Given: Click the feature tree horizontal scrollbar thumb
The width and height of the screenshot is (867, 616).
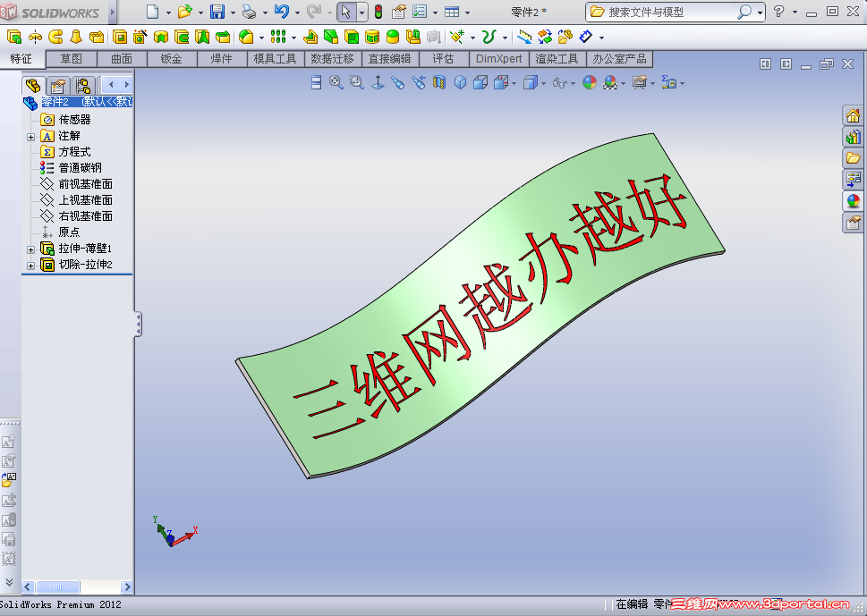Looking at the screenshot, I should (57, 586).
